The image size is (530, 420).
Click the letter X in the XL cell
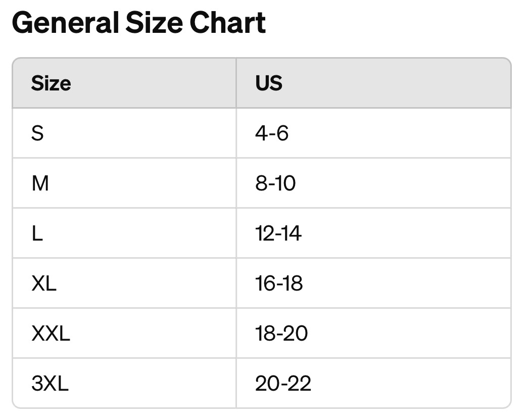pyautogui.click(x=38, y=284)
